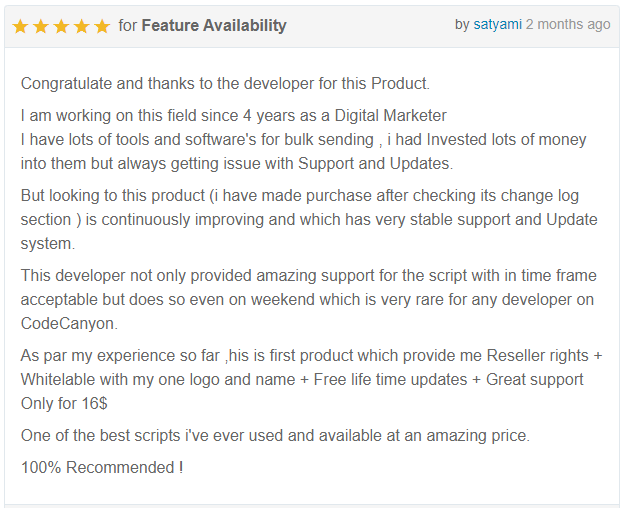
Task: Click the third rating star
Action: point(61,27)
